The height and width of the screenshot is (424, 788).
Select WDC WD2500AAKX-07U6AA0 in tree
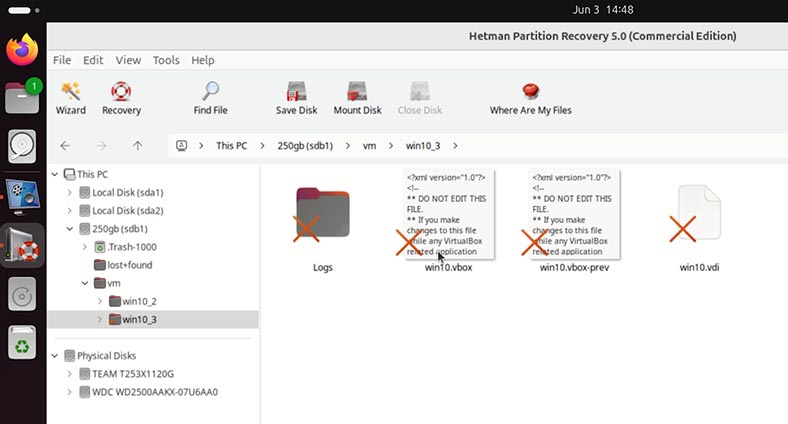155,392
